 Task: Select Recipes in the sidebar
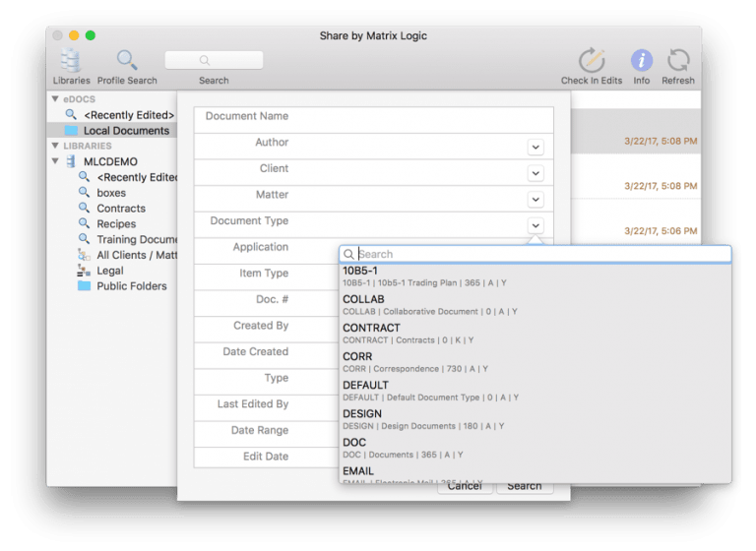[116, 223]
